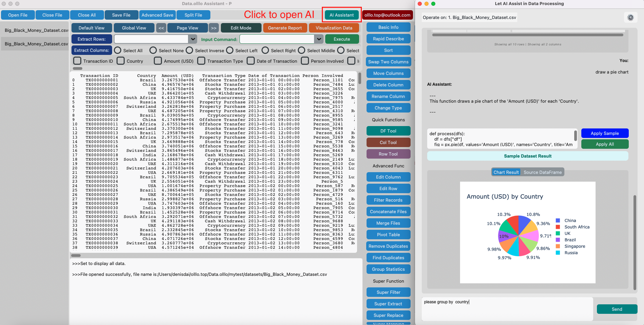Screen dimensions: 644x325
Task: Open the Extract Rows dropdown
Action: (x=193, y=39)
